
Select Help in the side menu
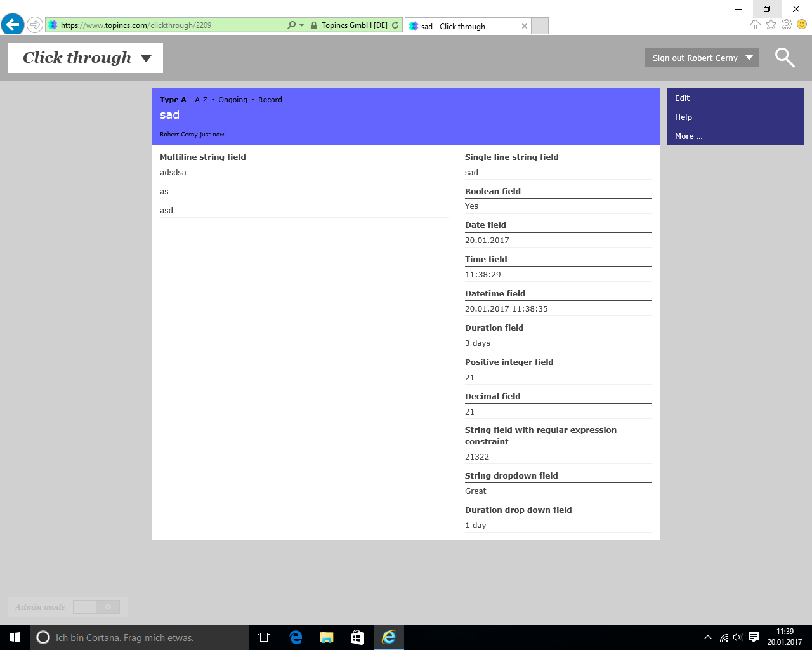point(683,117)
